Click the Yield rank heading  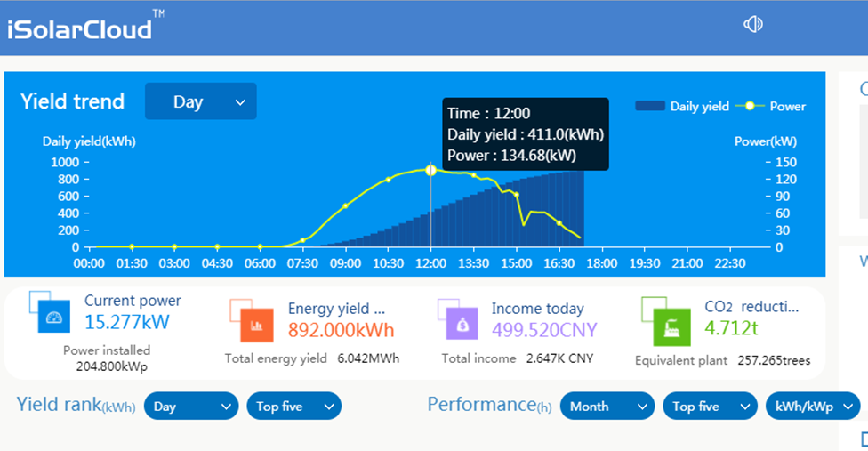coord(76,405)
